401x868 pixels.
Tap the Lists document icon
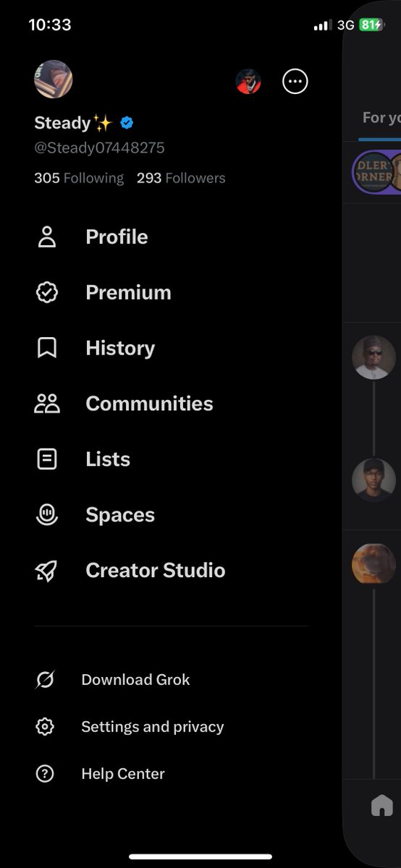(47, 459)
